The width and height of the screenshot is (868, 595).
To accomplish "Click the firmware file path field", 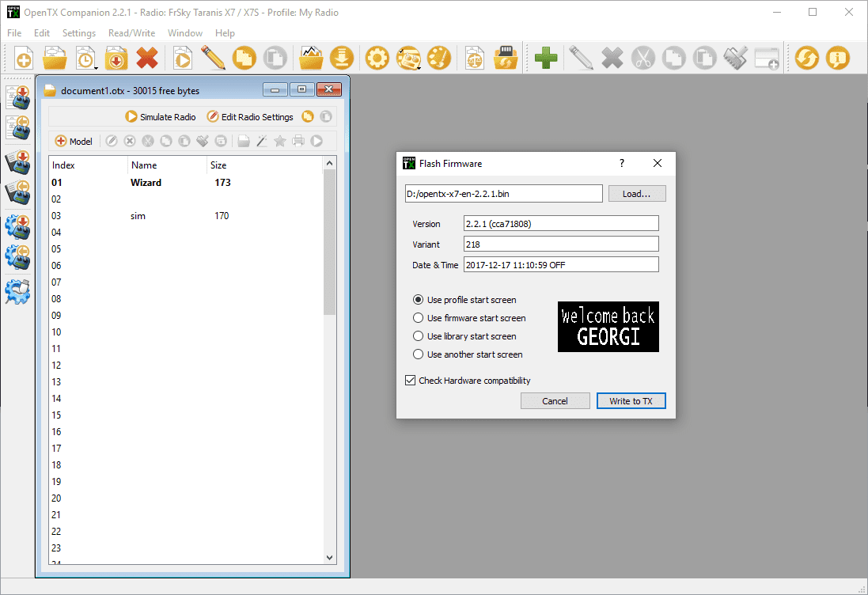I will [504, 194].
